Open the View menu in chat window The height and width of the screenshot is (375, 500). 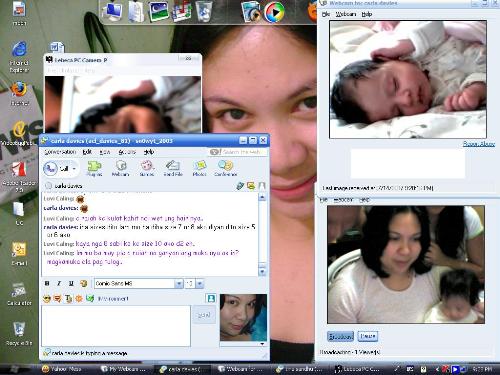[105, 152]
